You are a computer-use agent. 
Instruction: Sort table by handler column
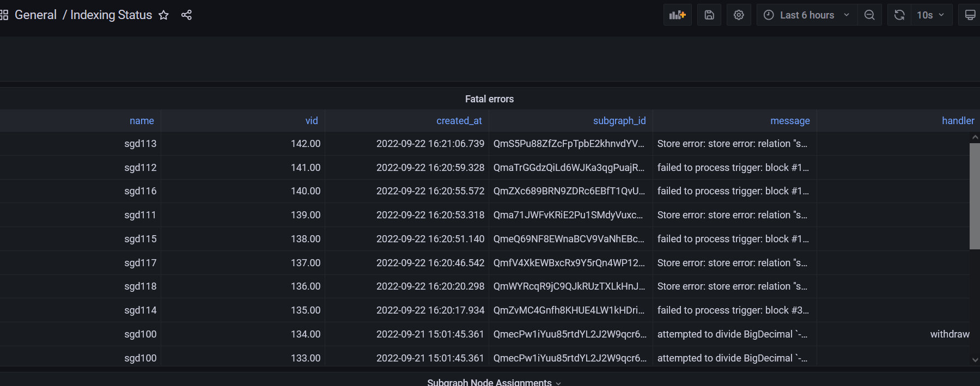(958, 121)
